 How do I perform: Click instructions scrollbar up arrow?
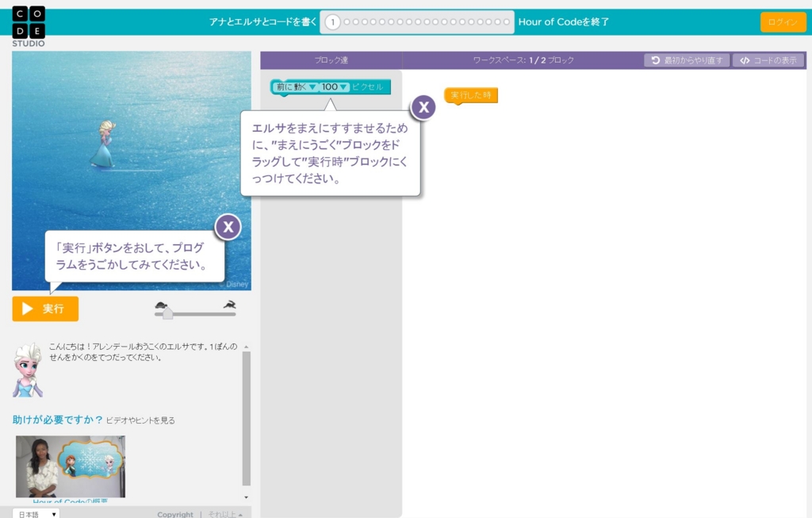pos(246,347)
